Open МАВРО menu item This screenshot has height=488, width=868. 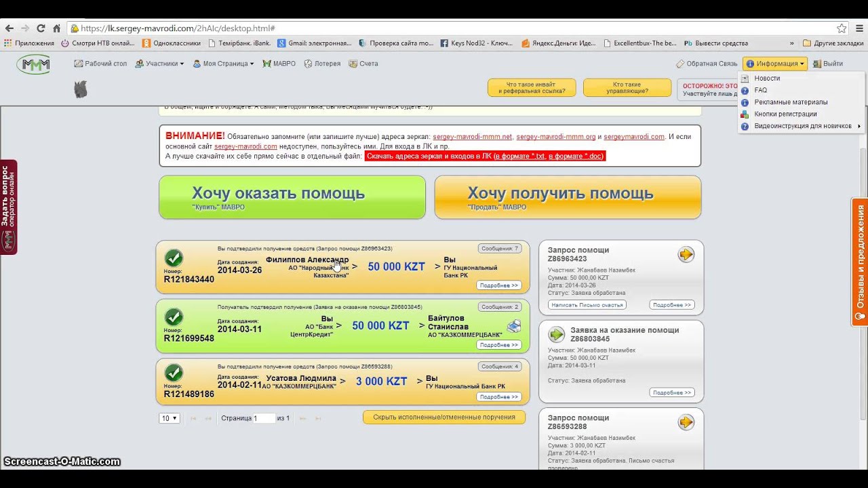pyautogui.click(x=279, y=64)
